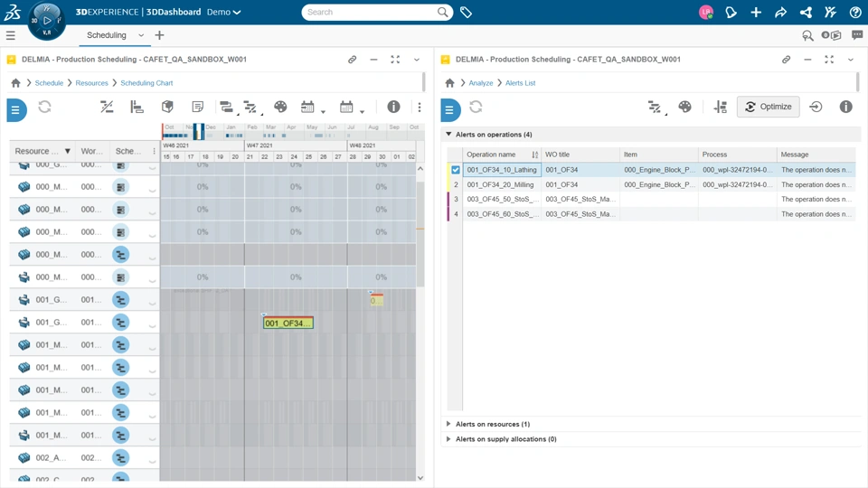Viewport: 868px width, 488px height.
Task: Click the info icon in Alerts List panel
Action: click(x=846, y=107)
